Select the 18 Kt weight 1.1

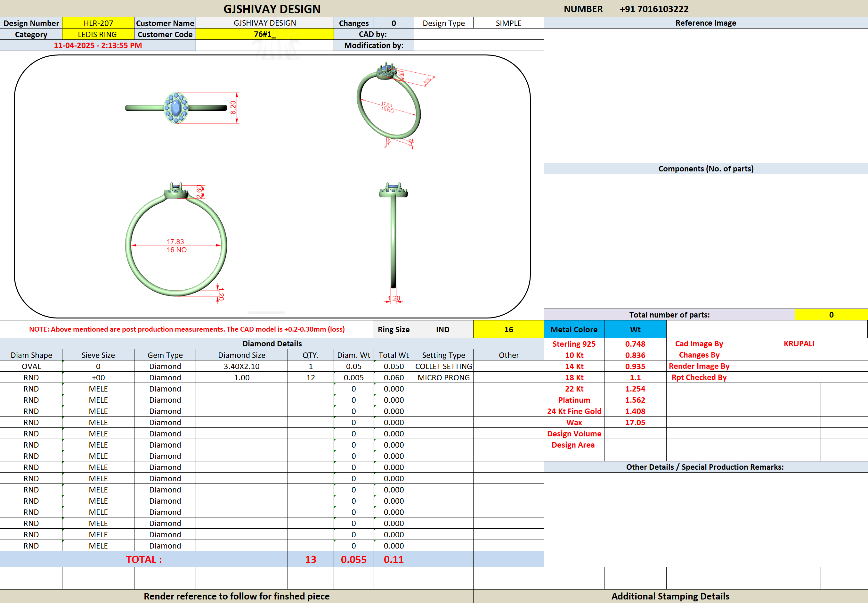click(635, 377)
